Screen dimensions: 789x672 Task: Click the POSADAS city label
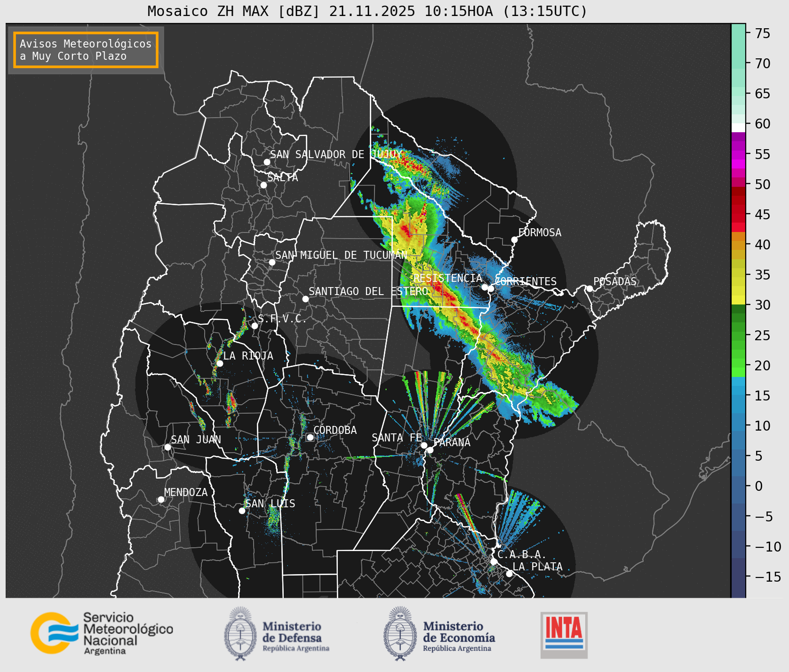[x=614, y=281]
